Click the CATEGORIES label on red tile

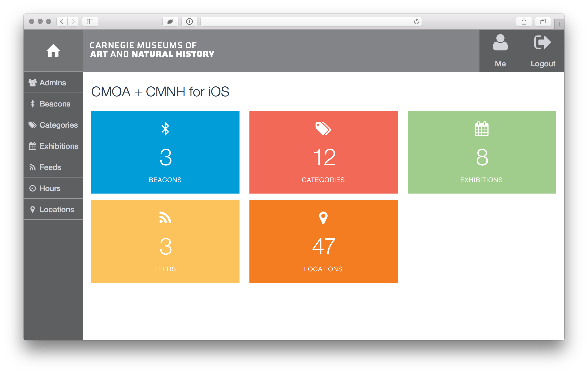[323, 180]
